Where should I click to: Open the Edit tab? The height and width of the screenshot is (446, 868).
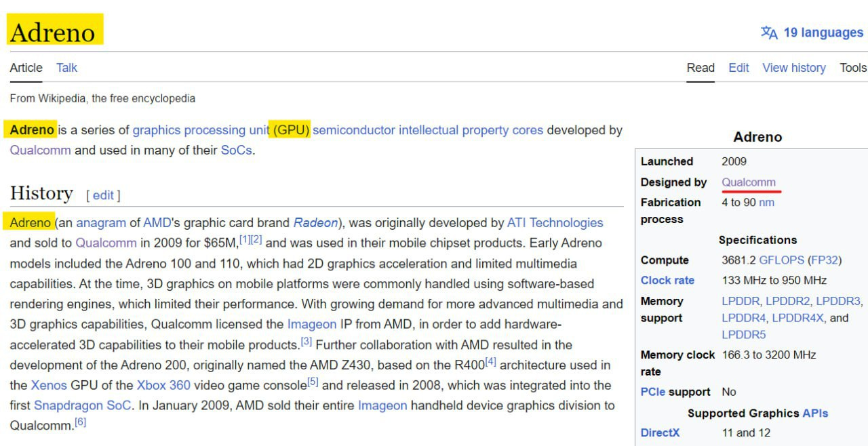click(x=738, y=68)
